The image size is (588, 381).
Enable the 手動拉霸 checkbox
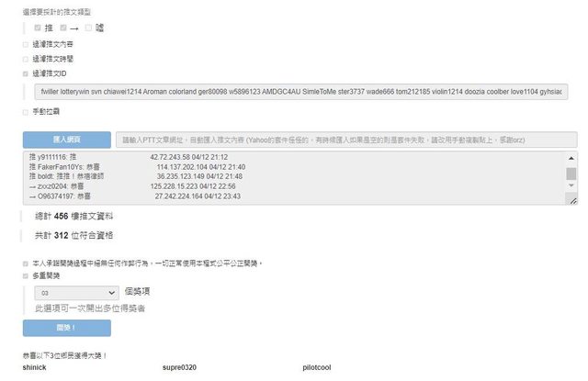coord(26,112)
